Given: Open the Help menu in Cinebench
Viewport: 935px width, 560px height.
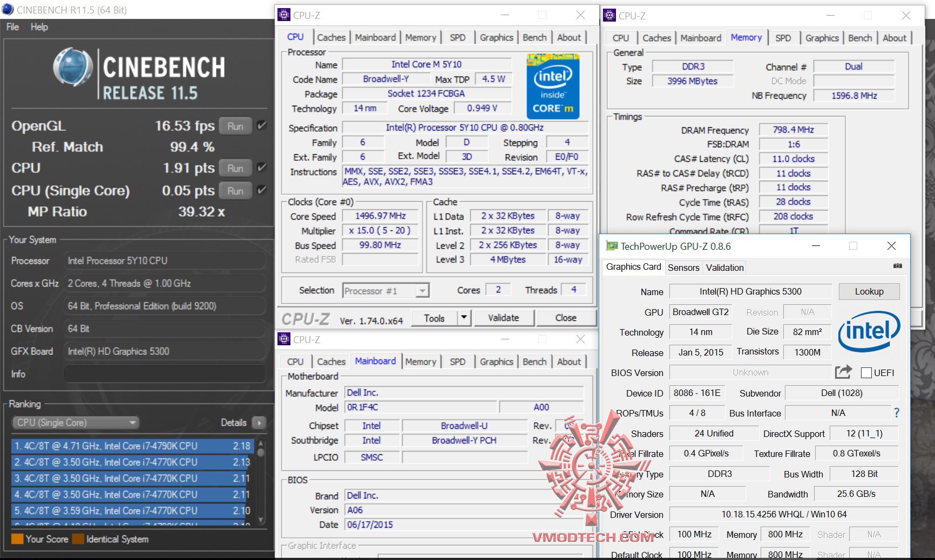Looking at the screenshot, I should pos(39,27).
